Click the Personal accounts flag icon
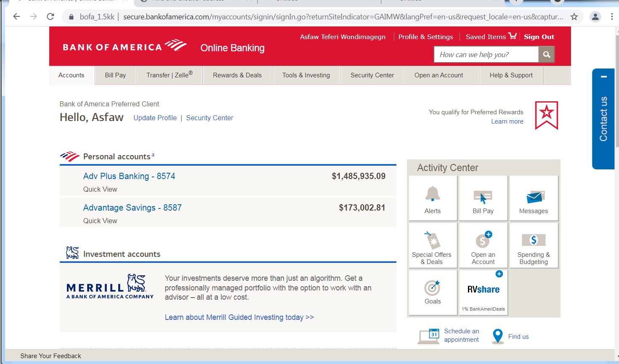Screen dimensions: 619x364 pyautogui.click(x=69, y=156)
